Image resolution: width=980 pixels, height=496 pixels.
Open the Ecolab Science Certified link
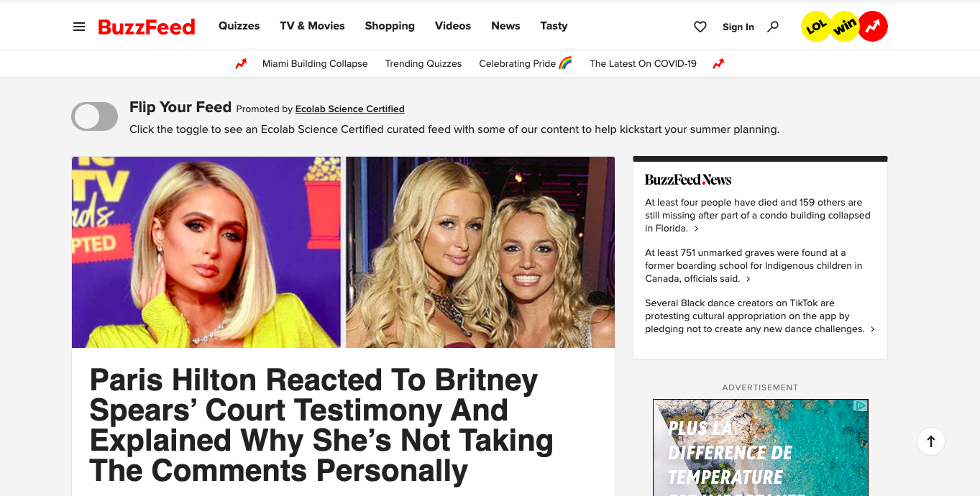tap(350, 109)
